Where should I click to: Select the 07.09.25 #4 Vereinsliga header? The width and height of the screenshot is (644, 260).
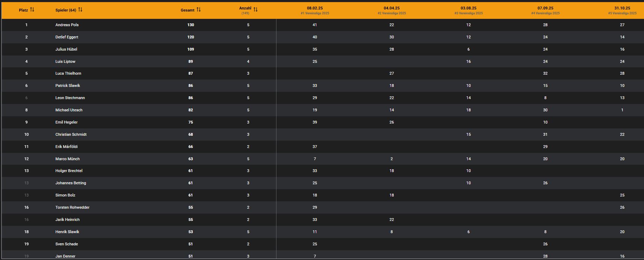(x=545, y=10)
